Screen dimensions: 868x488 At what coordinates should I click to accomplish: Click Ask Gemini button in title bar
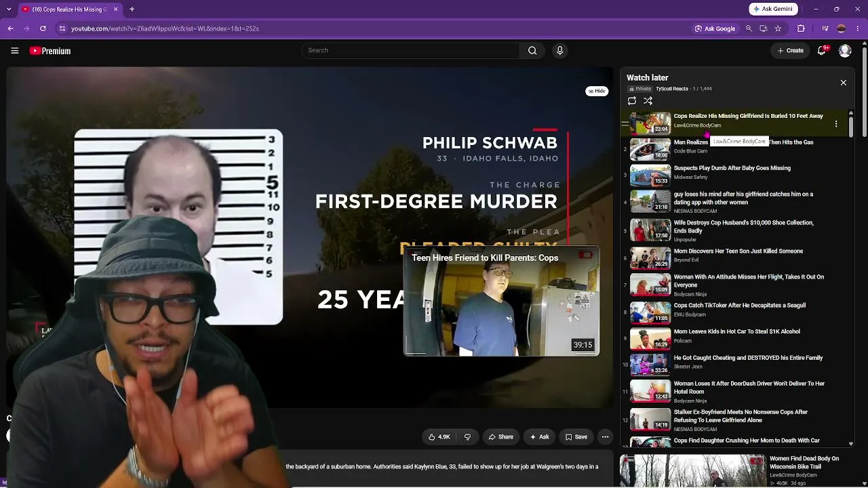tap(774, 9)
